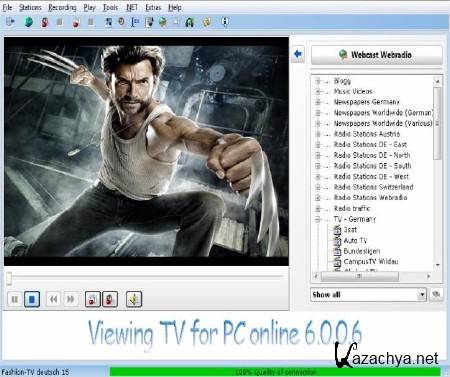This screenshot has width=450, height=377.
Task: Click the fast-forward double-arrow button
Action: click(71, 299)
